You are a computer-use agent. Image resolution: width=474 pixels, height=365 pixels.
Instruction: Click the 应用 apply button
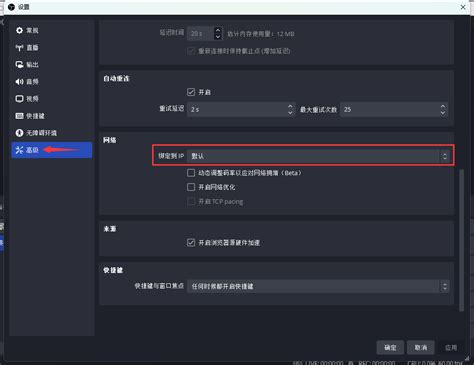pyautogui.click(x=451, y=348)
